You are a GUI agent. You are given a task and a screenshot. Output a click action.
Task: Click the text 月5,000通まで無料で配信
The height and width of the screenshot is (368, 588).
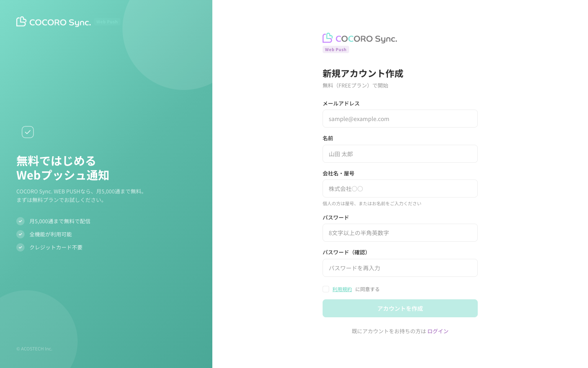pyautogui.click(x=60, y=221)
